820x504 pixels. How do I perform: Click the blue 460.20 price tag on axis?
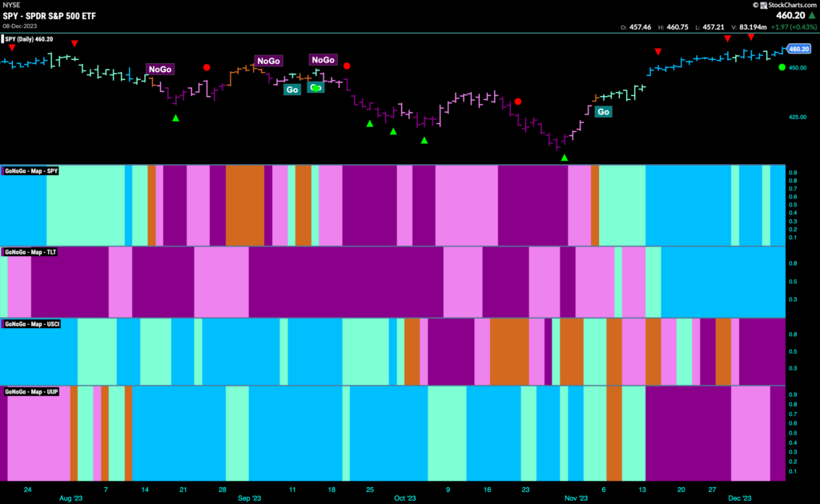pyautogui.click(x=799, y=49)
